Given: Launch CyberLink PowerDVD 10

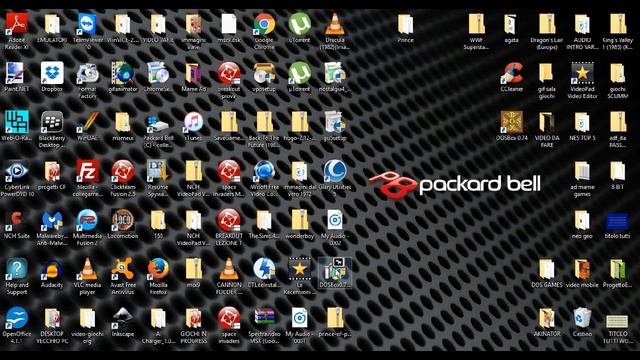Looking at the screenshot, I should (17, 171).
